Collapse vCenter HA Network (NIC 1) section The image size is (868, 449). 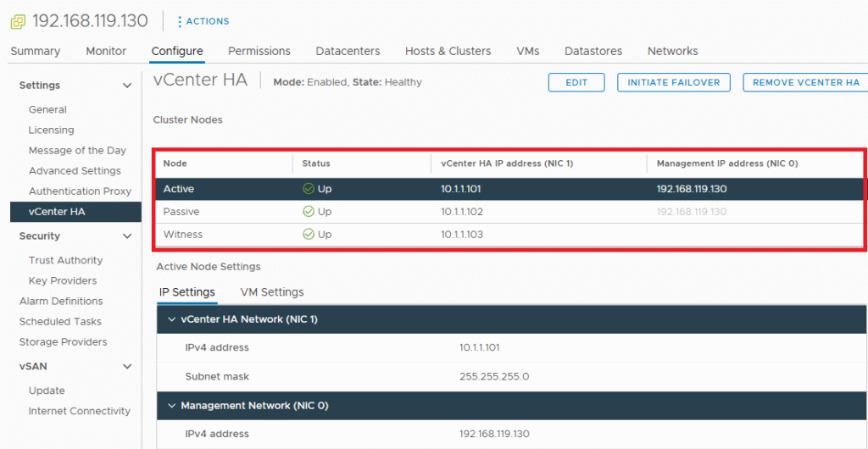(x=171, y=319)
